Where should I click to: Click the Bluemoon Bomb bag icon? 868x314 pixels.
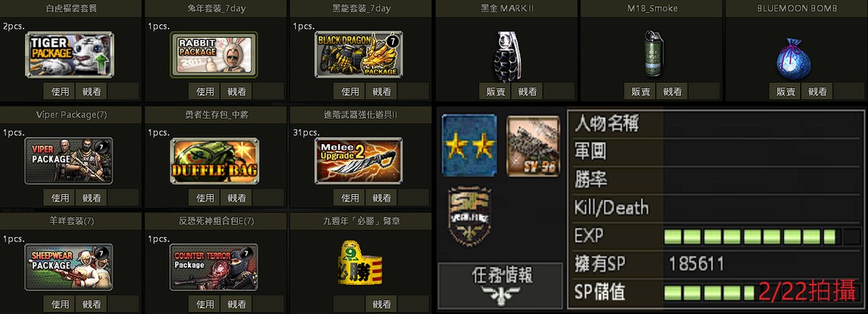pos(793,59)
